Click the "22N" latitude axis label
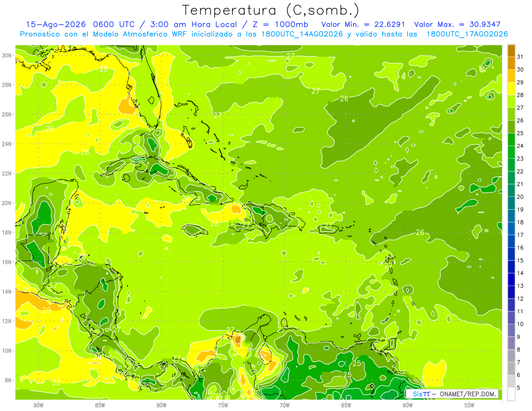The height and width of the screenshot is (411, 532). [x=8, y=173]
